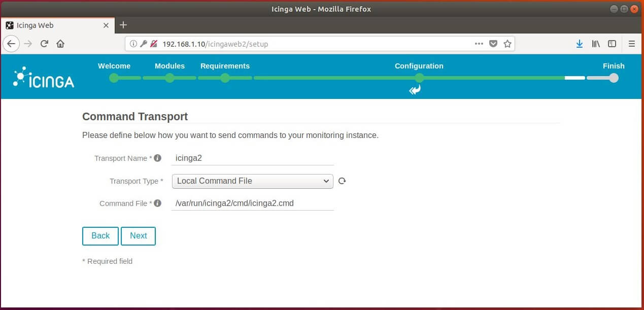
Task: Bookmark this page with the star
Action: coord(507,44)
